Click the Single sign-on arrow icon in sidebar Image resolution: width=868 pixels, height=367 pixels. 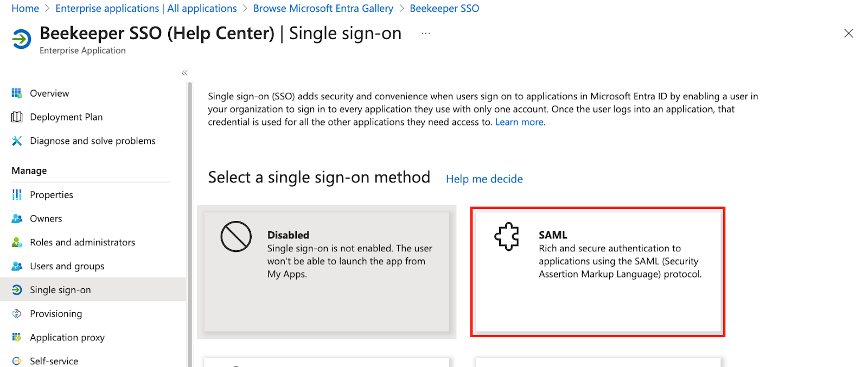point(17,290)
